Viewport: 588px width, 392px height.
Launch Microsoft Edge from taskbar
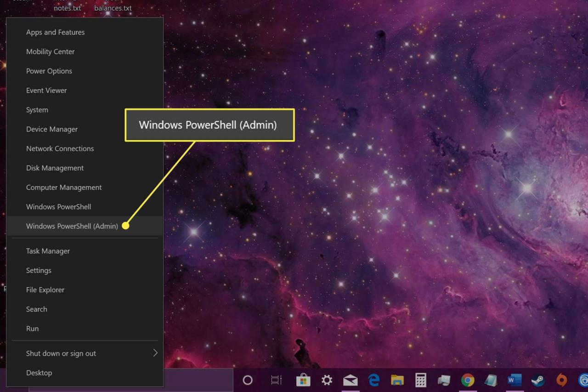(374, 380)
